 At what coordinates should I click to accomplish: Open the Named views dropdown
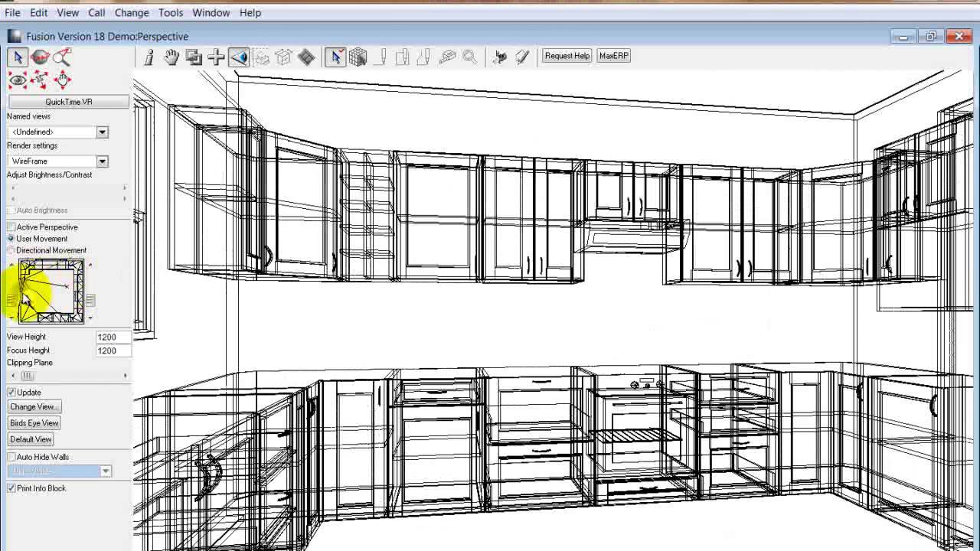point(102,132)
